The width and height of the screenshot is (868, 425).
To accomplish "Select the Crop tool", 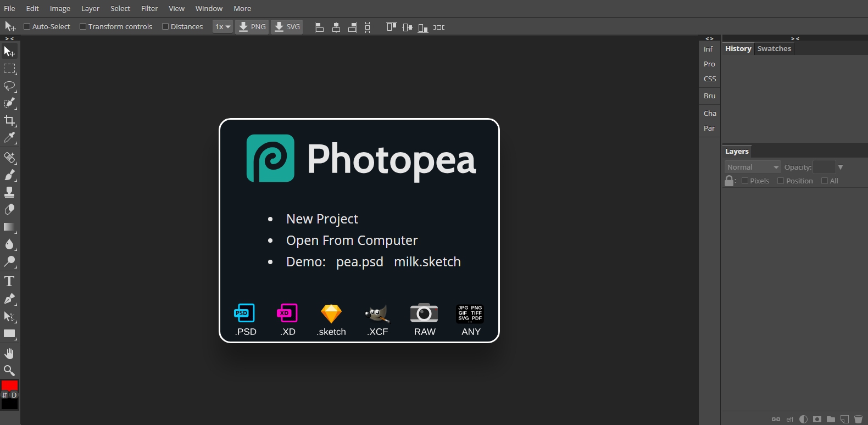I will [x=9, y=120].
